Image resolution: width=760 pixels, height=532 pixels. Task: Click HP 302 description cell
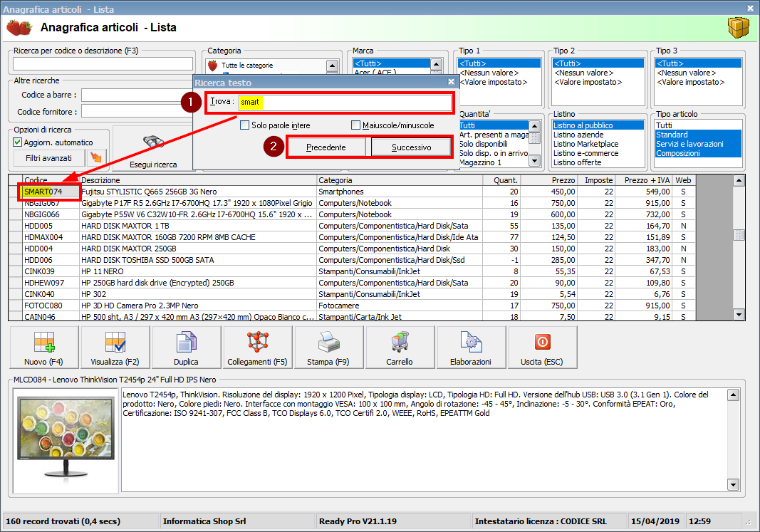[198, 294]
